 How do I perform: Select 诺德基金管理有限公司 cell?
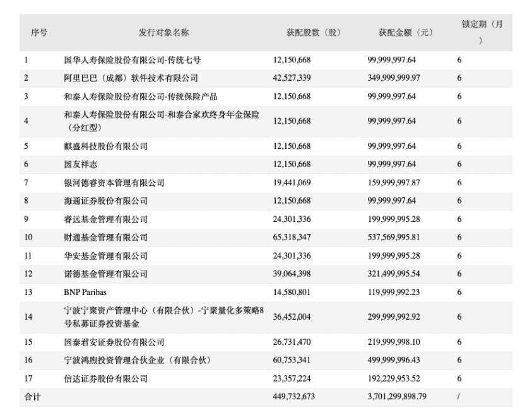[x=106, y=274]
